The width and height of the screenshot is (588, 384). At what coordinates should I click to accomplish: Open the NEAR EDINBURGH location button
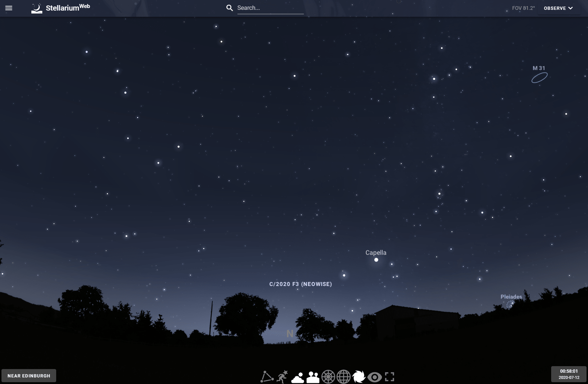[29, 376]
